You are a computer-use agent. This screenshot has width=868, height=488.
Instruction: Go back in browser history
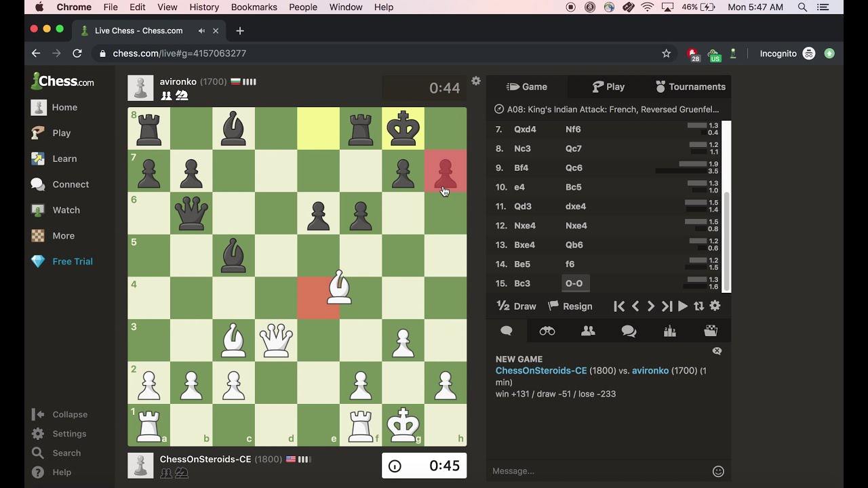[x=36, y=53]
